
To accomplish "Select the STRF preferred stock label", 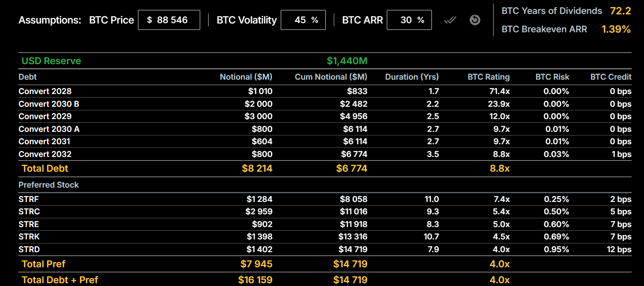I will (x=29, y=199).
